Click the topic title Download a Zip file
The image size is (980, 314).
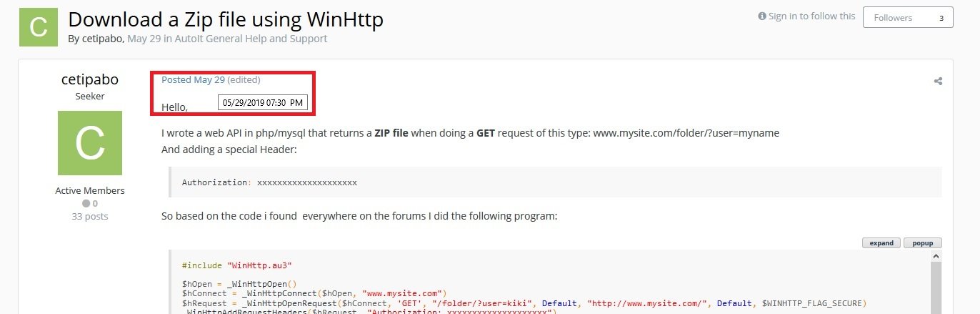[x=226, y=19]
